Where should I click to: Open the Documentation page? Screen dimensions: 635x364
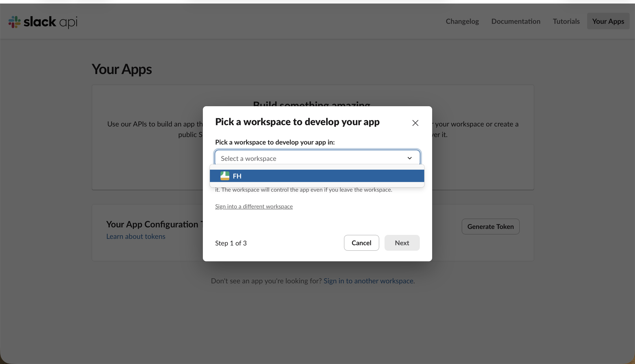point(516,21)
